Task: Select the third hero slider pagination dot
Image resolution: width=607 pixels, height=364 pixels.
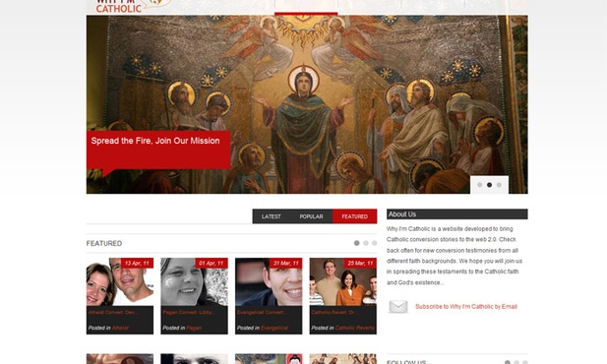Action: click(x=499, y=185)
